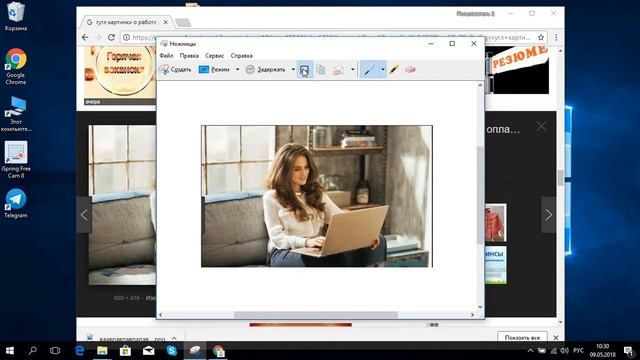Click the bookmark star in Chrome address bar
Image resolution: width=640 pixels, height=360 pixels.
point(541,37)
